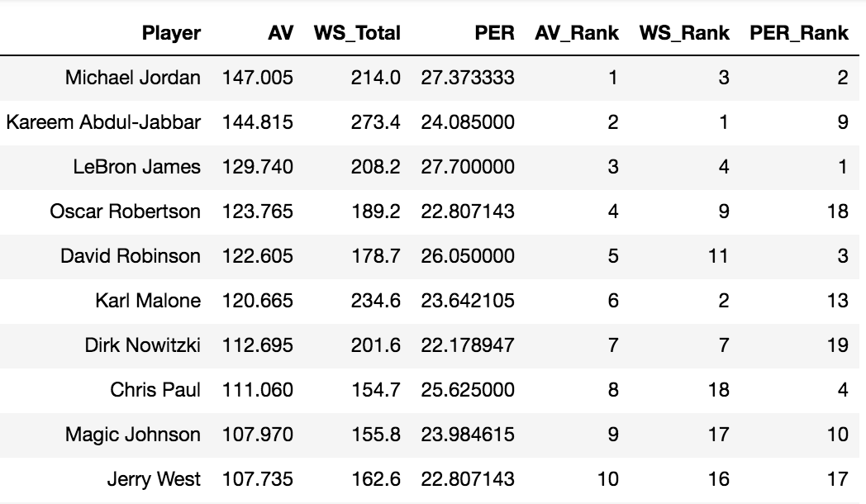
Task: Click Jerry West's AV_Rank value 10
Action: (607, 479)
